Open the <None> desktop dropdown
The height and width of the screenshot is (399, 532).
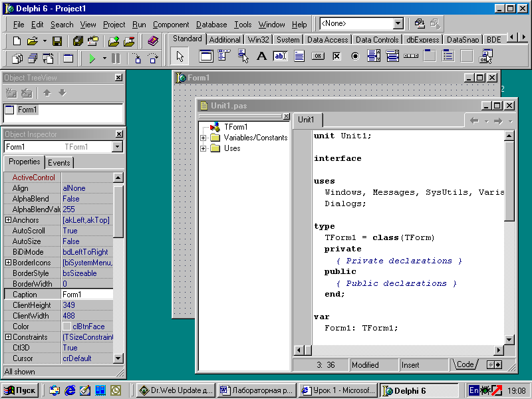tap(398, 24)
